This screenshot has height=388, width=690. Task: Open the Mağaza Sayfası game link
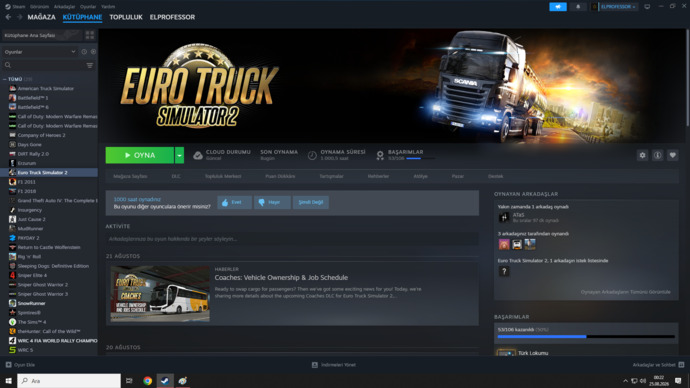[x=130, y=176]
